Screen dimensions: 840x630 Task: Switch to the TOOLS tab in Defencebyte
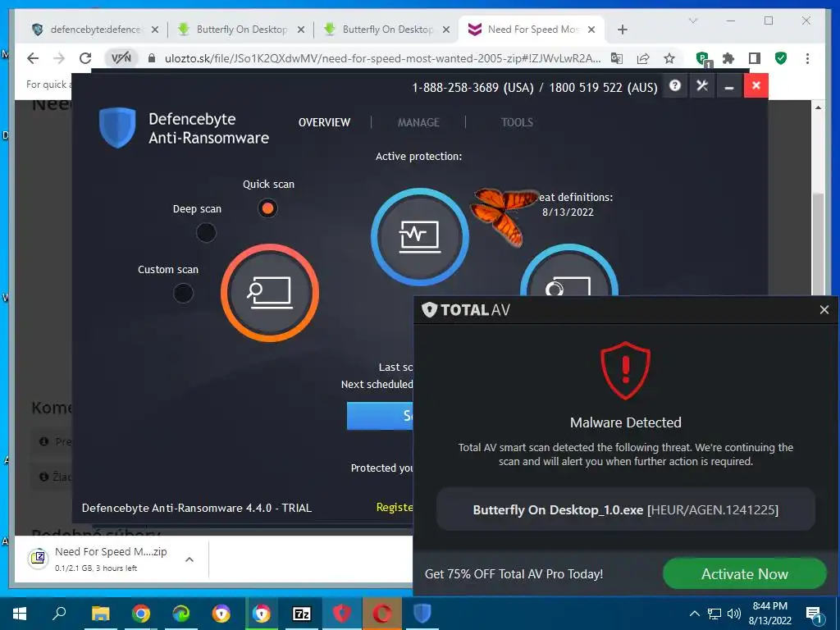tap(517, 123)
